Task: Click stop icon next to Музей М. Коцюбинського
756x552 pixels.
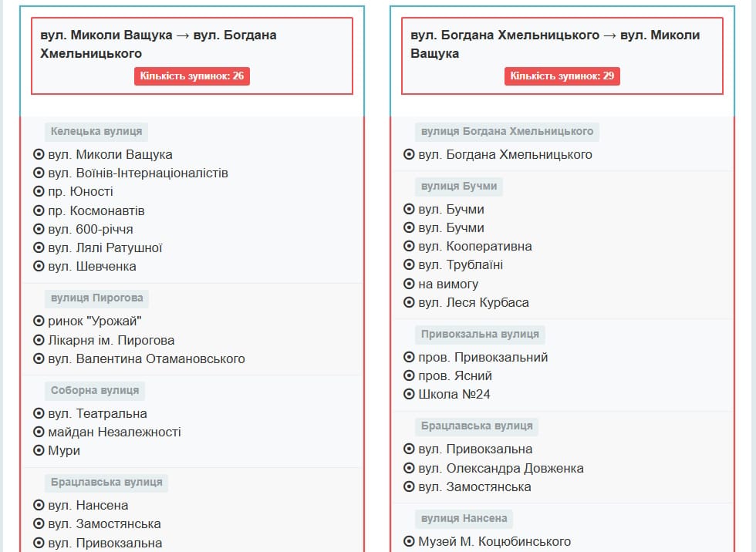Action: (x=409, y=541)
